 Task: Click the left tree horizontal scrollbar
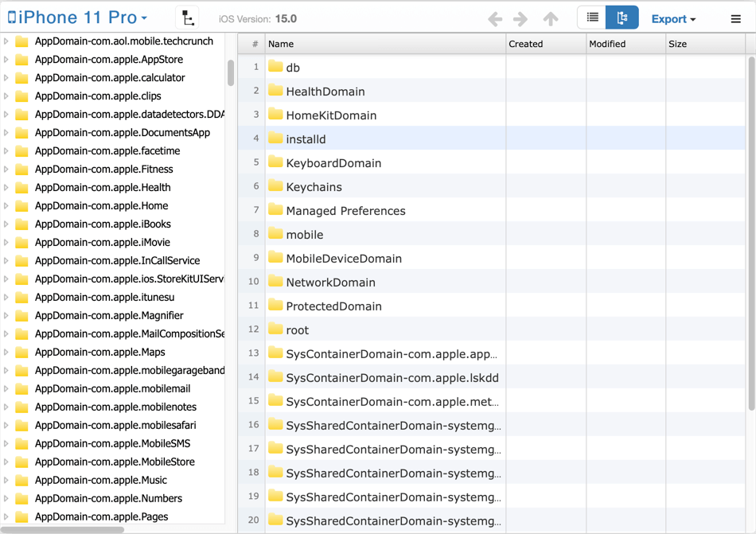tap(63, 530)
